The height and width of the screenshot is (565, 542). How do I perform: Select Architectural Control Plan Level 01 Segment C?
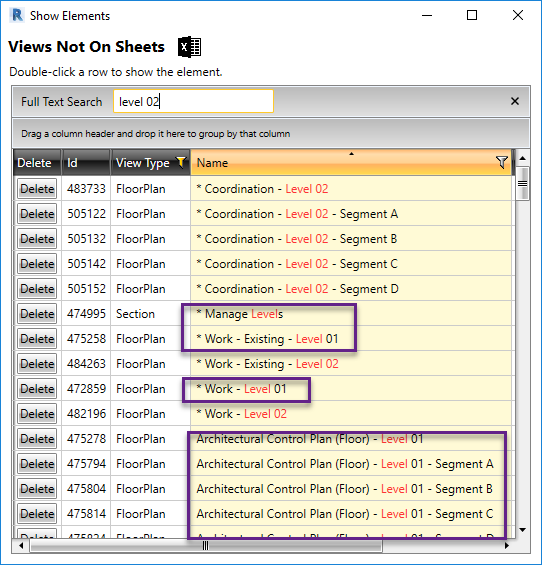click(351, 513)
